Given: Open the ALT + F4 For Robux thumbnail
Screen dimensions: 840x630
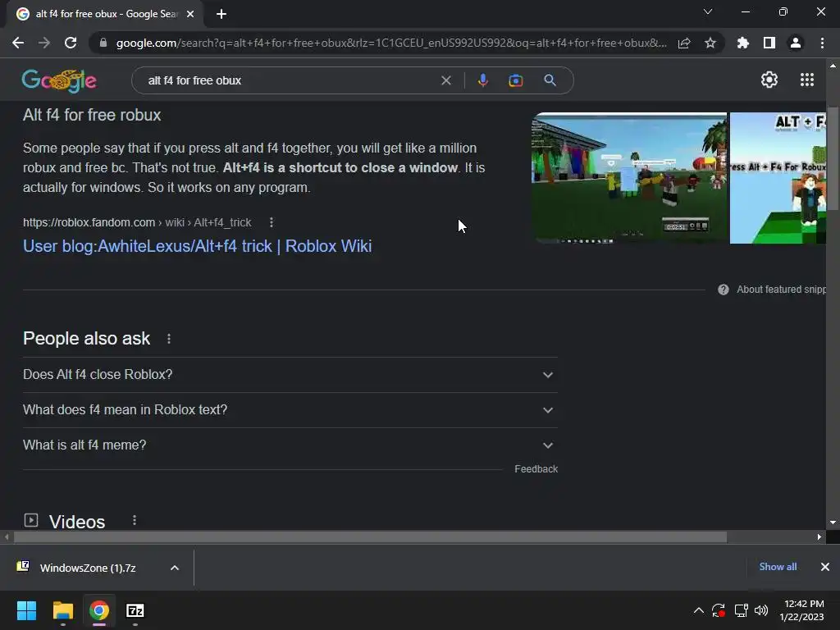Looking at the screenshot, I should (778, 178).
